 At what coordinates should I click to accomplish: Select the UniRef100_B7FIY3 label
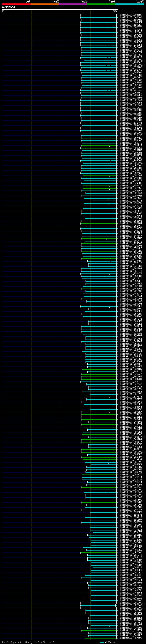click(131, 397)
